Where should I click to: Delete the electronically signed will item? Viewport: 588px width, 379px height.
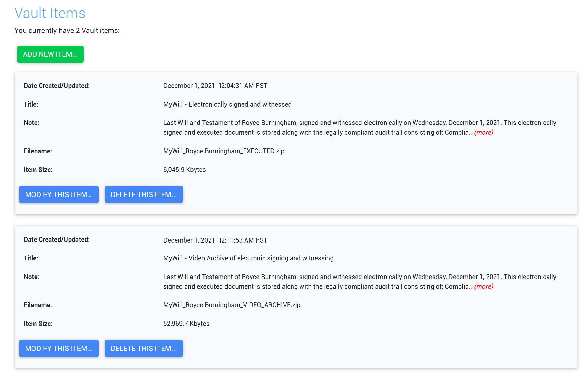(144, 194)
